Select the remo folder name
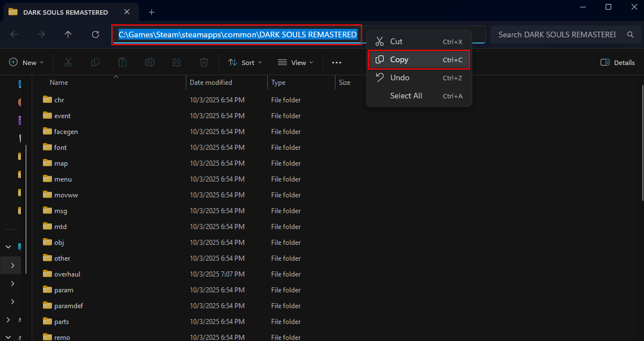Viewport: 644px width, 341px height. pyautogui.click(x=62, y=337)
